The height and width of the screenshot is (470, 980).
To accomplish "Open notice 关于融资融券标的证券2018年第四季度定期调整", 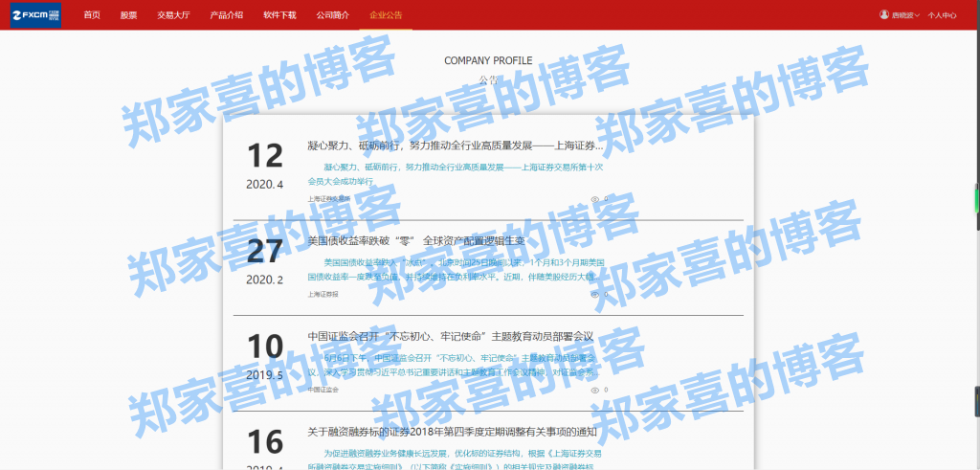I will [453, 432].
